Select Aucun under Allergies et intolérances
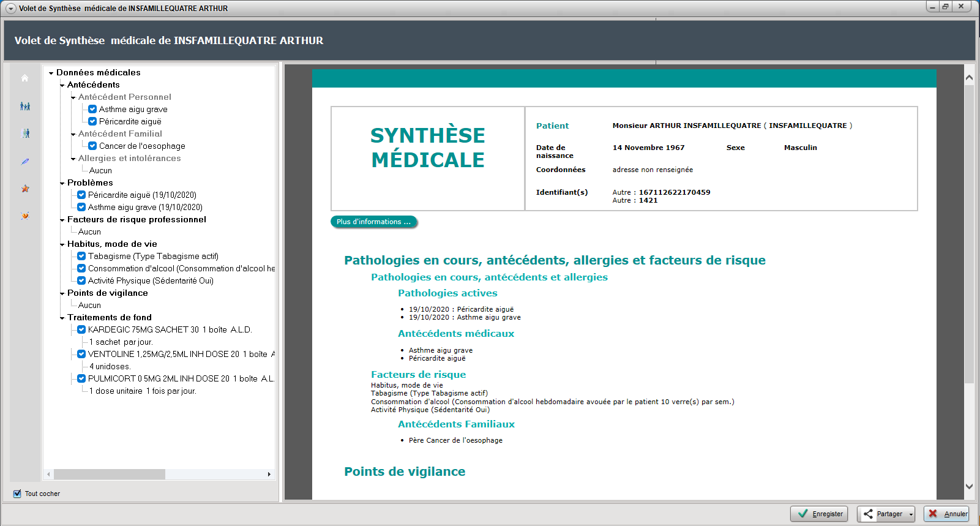 100,170
